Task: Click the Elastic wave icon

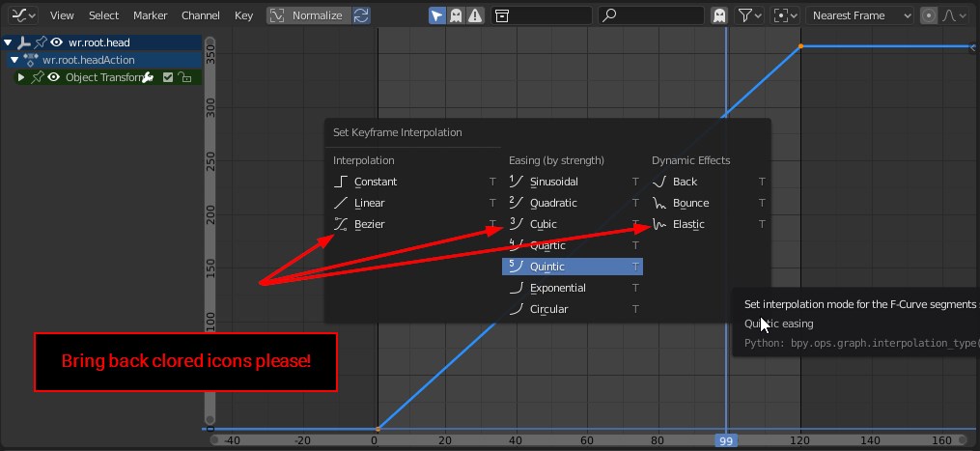Action: (659, 225)
